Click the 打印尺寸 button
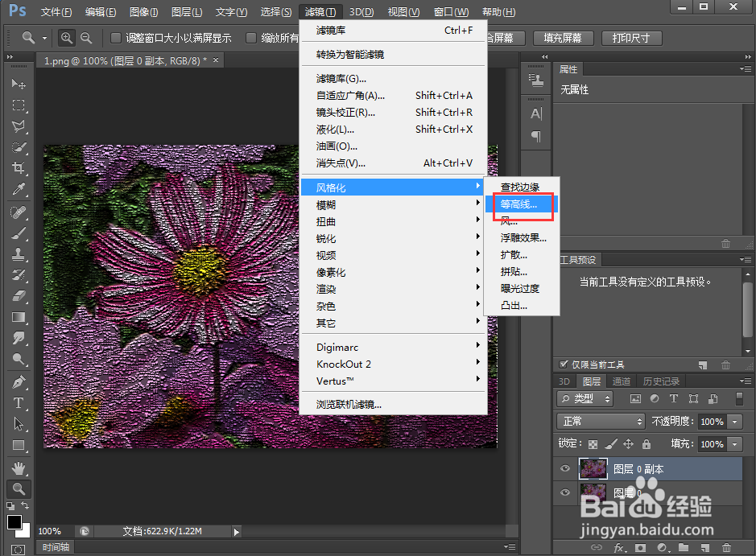The width and height of the screenshot is (756, 556). pyautogui.click(x=631, y=38)
